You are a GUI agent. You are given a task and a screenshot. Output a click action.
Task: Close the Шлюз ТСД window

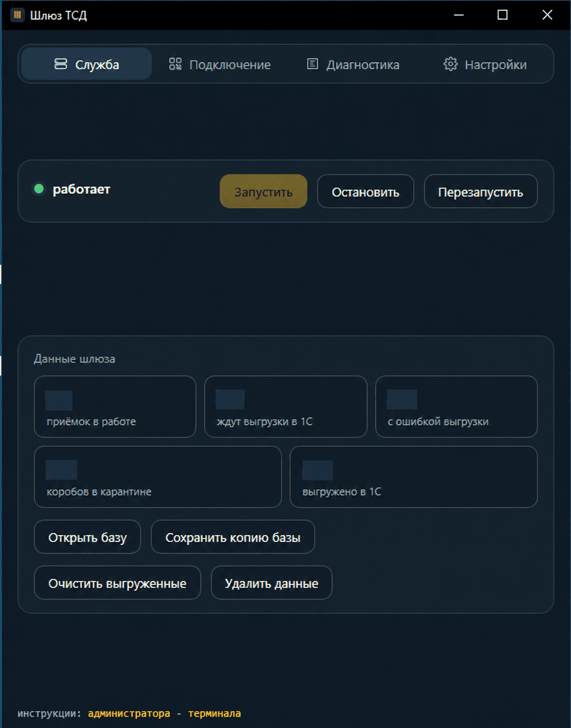click(x=547, y=15)
